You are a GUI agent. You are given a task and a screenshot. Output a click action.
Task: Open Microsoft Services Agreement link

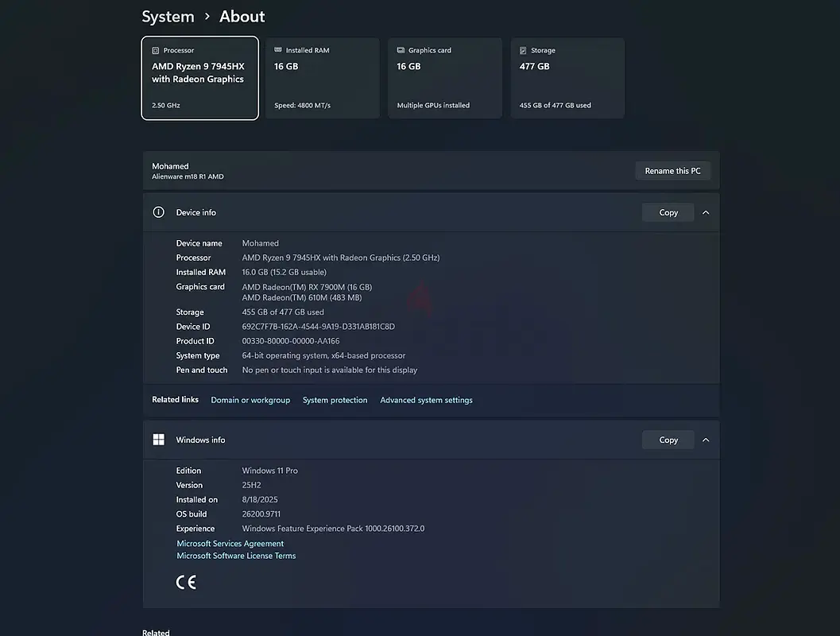(230, 543)
